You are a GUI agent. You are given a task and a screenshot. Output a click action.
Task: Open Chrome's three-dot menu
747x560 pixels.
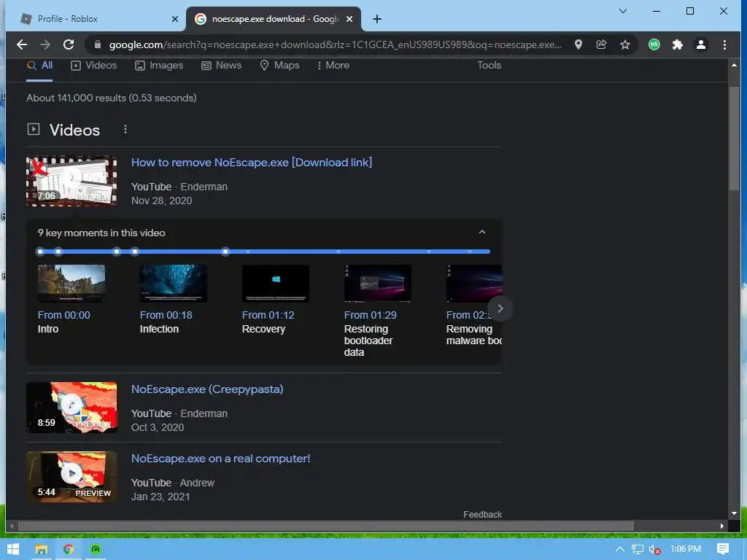pos(724,44)
